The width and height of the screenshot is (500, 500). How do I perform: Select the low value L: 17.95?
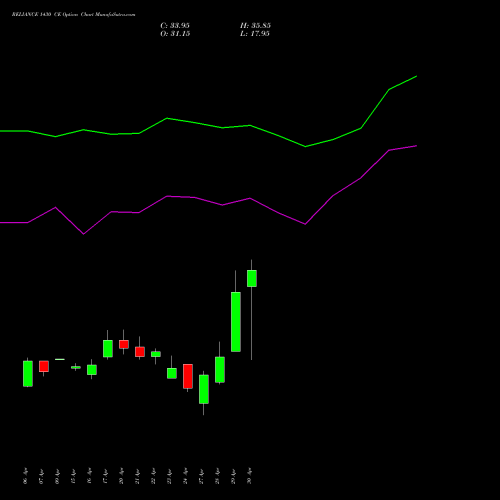tap(255, 34)
